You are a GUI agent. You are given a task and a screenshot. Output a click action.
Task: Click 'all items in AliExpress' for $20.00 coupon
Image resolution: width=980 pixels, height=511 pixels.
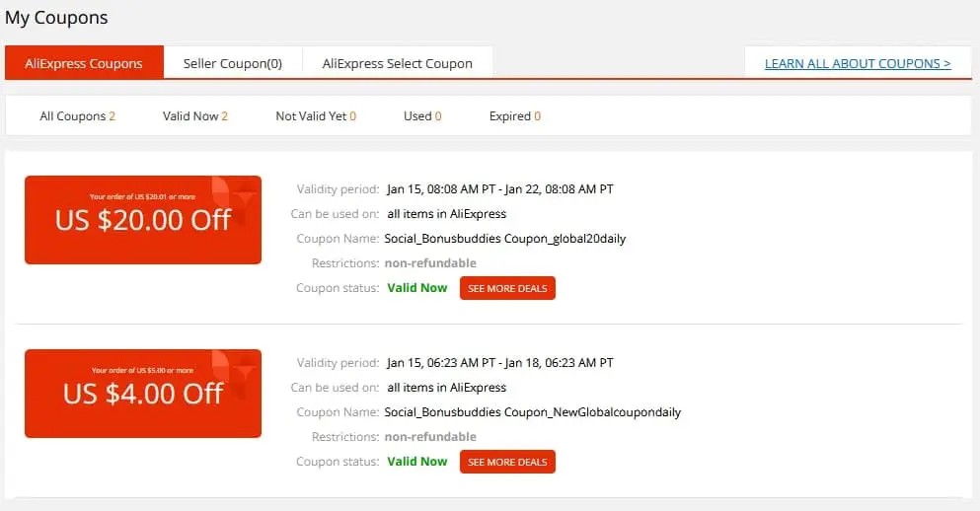click(446, 214)
